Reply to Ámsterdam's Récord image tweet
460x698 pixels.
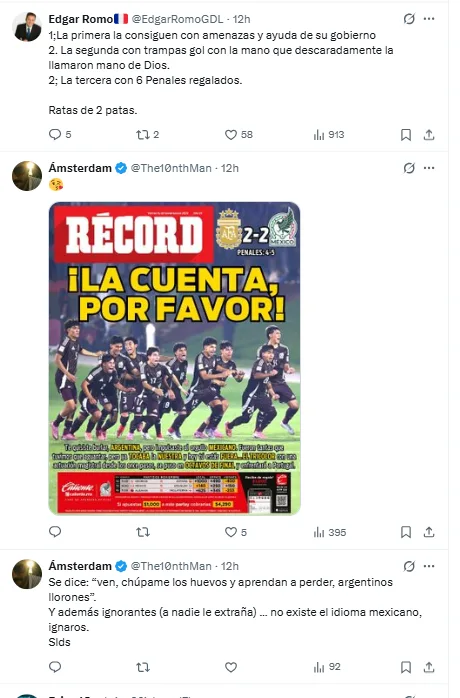pos(55,532)
